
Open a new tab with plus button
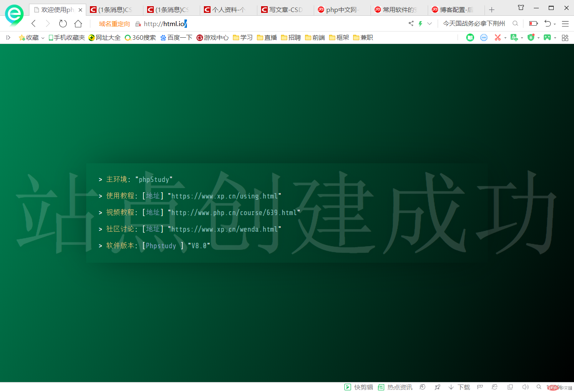point(492,10)
